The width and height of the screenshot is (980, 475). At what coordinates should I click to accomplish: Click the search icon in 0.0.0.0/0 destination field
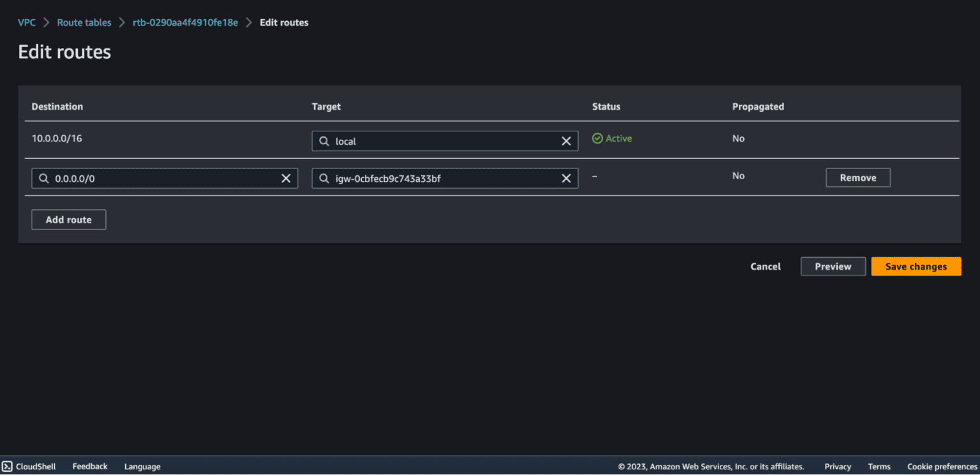point(44,179)
